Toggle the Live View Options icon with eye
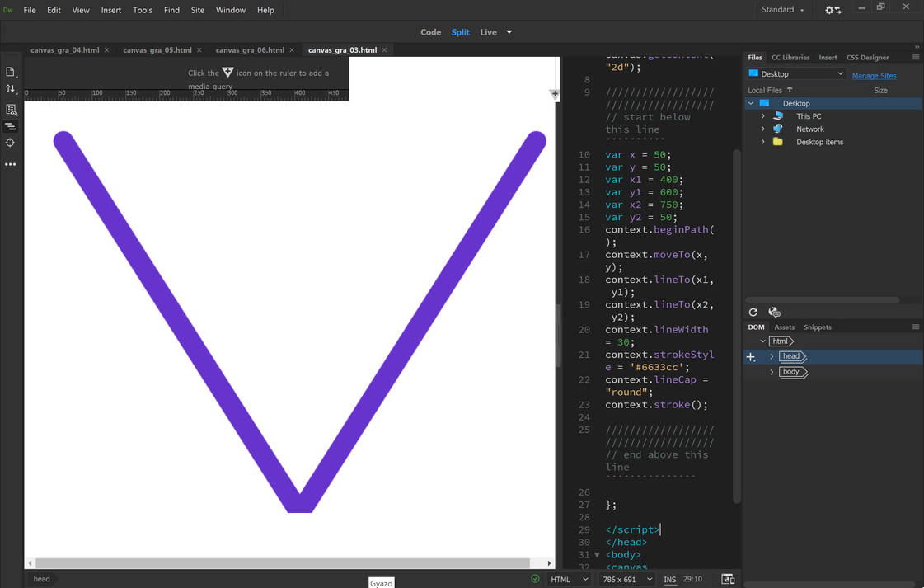924x588 pixels. click(11, 110)
